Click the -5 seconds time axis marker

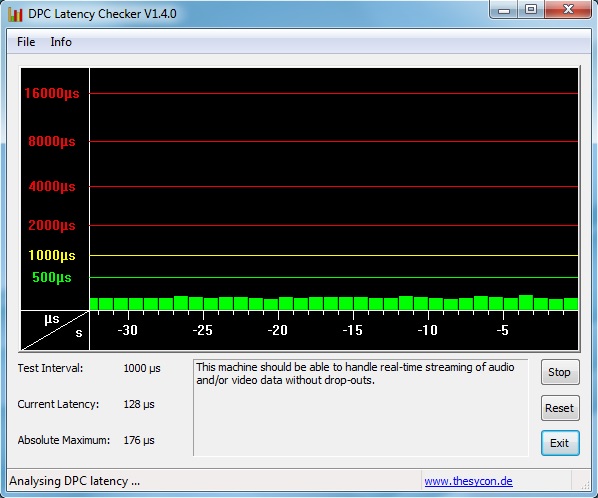click(x=503, y=330)
